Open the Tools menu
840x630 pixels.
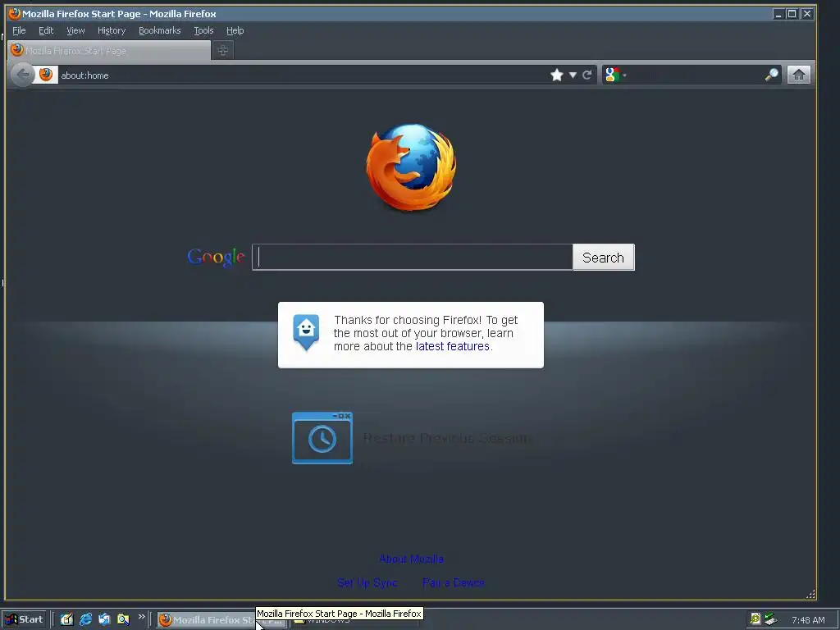pyautogui.click(x=203, y=30)
